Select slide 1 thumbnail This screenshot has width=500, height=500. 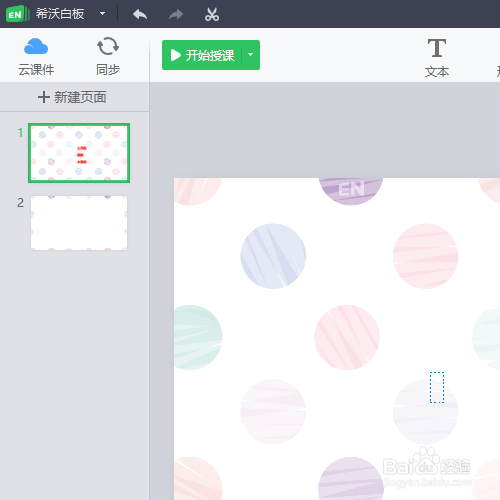79,153
